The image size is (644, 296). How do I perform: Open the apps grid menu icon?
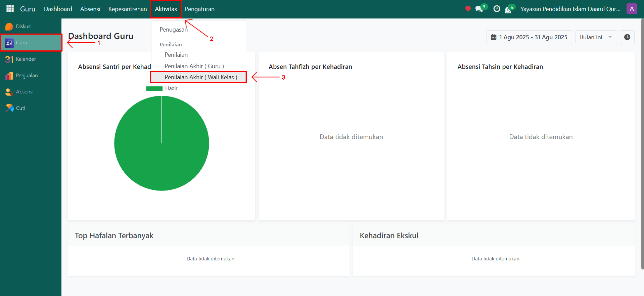pos(10,9)
